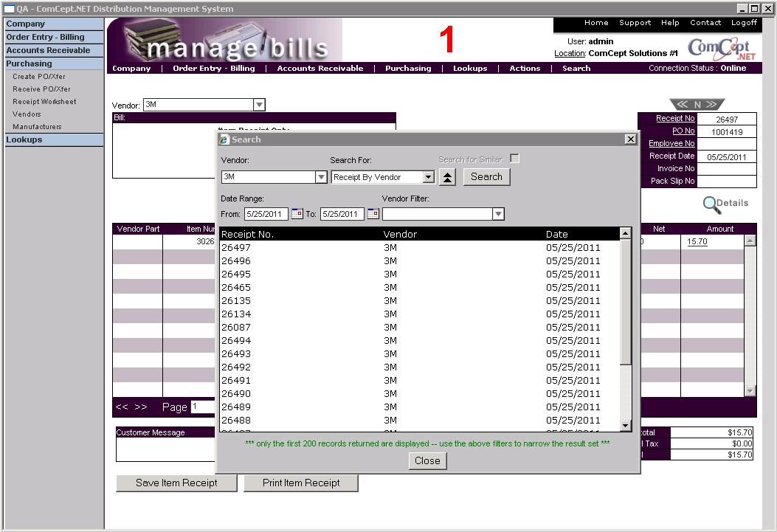
Task: Expand the Vendor Filter dropdown
Action: click(x=498, y=214)
